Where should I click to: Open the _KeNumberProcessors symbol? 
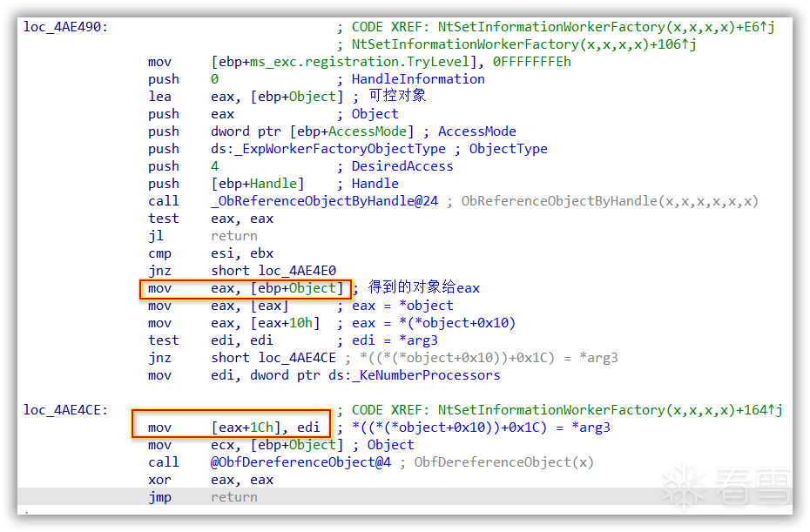coord(426,375)
